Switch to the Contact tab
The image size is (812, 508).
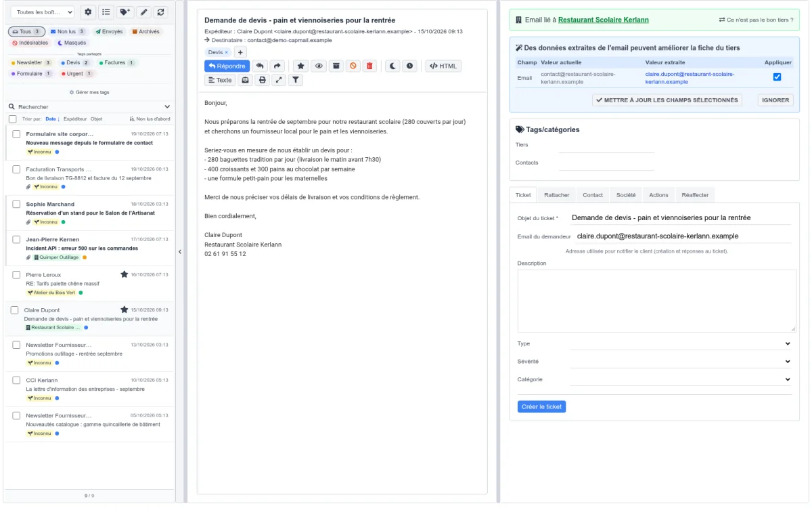593,195
